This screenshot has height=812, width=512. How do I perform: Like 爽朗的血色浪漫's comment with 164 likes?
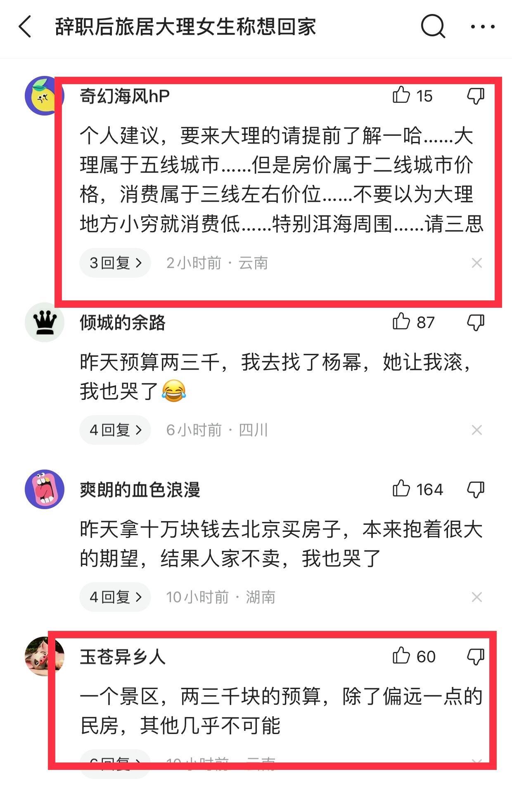(417, 489)
